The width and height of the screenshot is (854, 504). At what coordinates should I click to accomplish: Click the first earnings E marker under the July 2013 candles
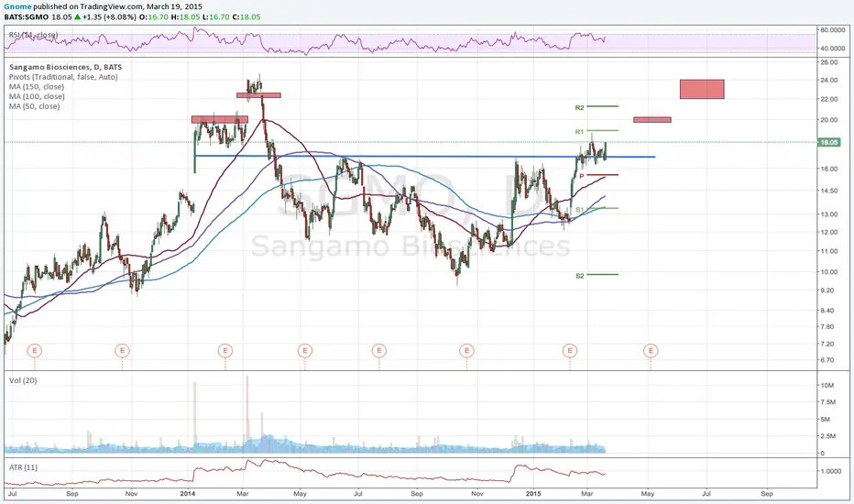point(34,351)
